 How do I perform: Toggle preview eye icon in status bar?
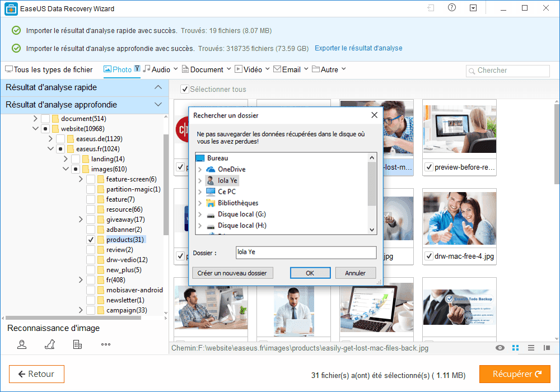pyautogui.click(x=500, y=348)
